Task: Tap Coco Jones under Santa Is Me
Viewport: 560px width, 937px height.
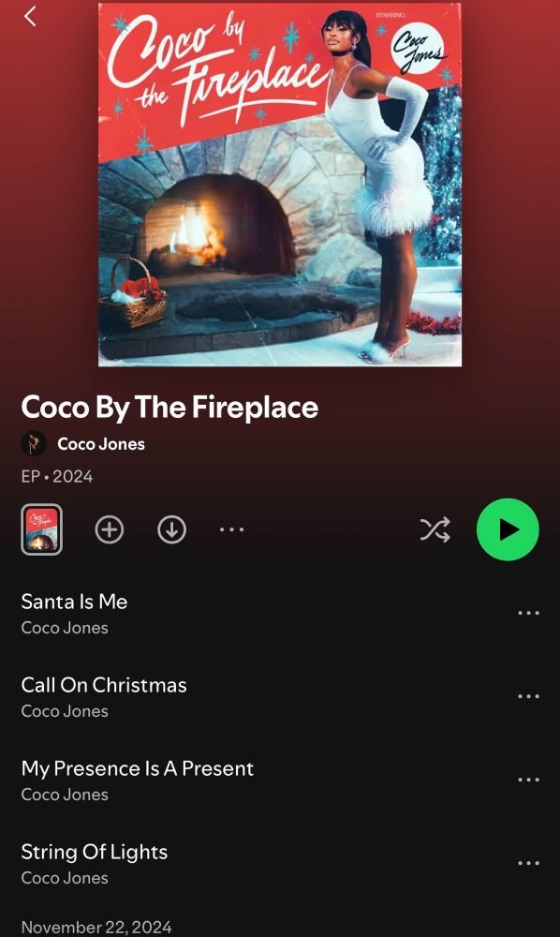Action: 65,628
